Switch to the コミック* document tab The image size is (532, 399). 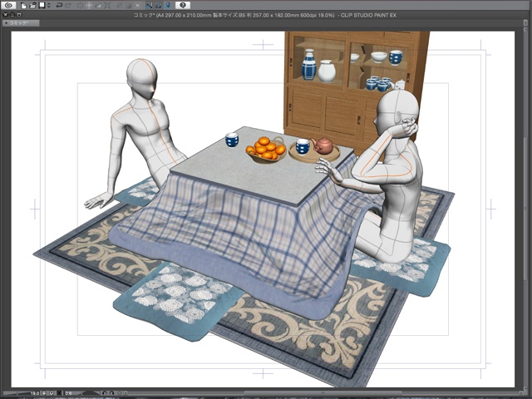pos(20,23)
